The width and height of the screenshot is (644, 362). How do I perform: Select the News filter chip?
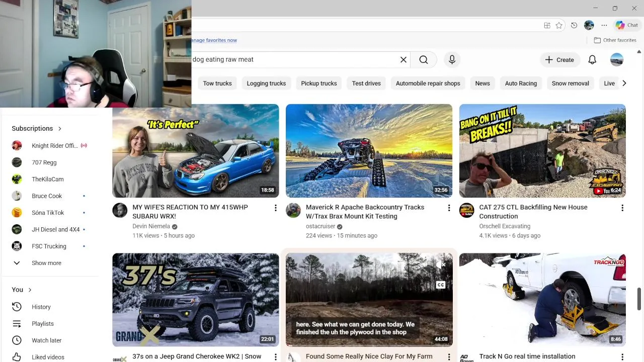pos(482,83)
